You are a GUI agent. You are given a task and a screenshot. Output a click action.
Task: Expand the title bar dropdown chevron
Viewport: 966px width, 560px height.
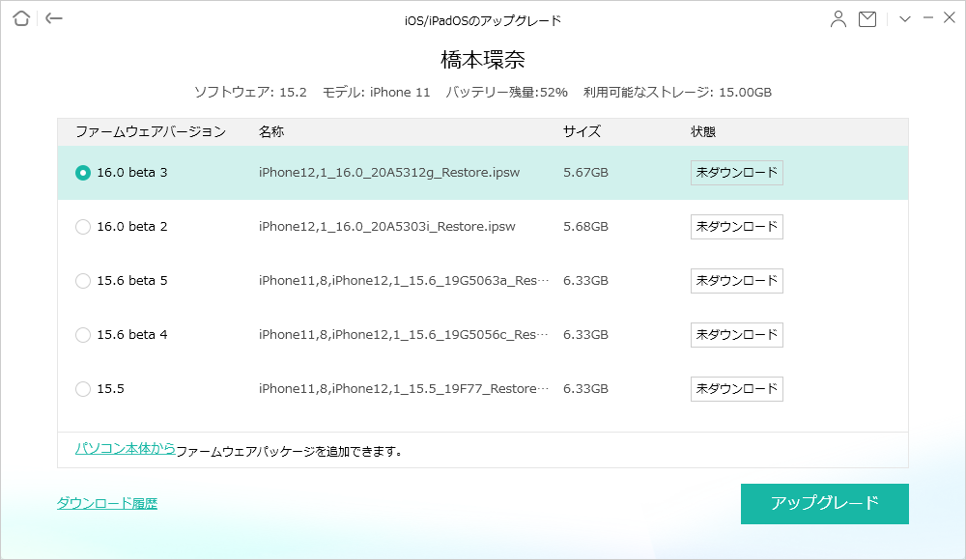905,19
